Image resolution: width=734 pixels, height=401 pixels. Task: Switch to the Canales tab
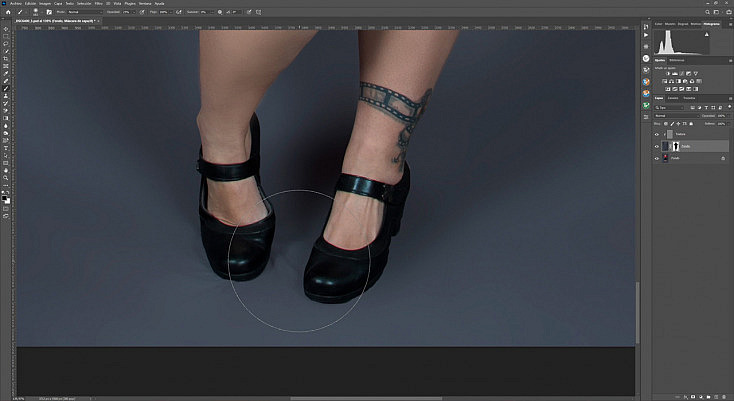coord(673,98)
